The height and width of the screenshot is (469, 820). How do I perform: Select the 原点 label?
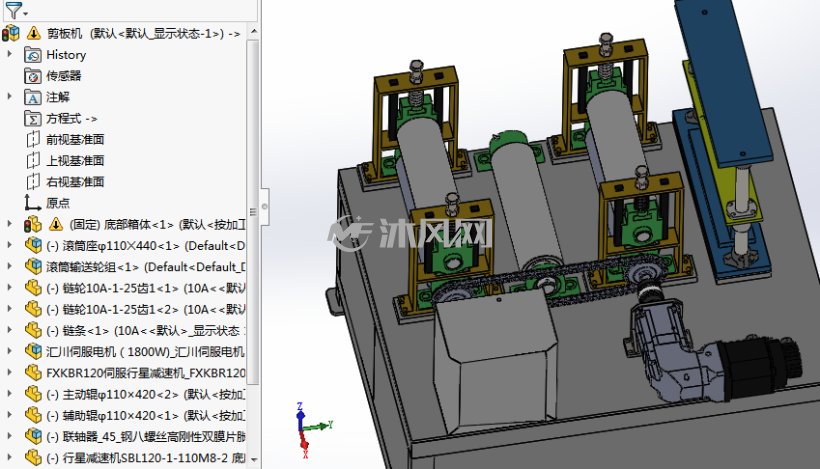[x=58, y=203]
